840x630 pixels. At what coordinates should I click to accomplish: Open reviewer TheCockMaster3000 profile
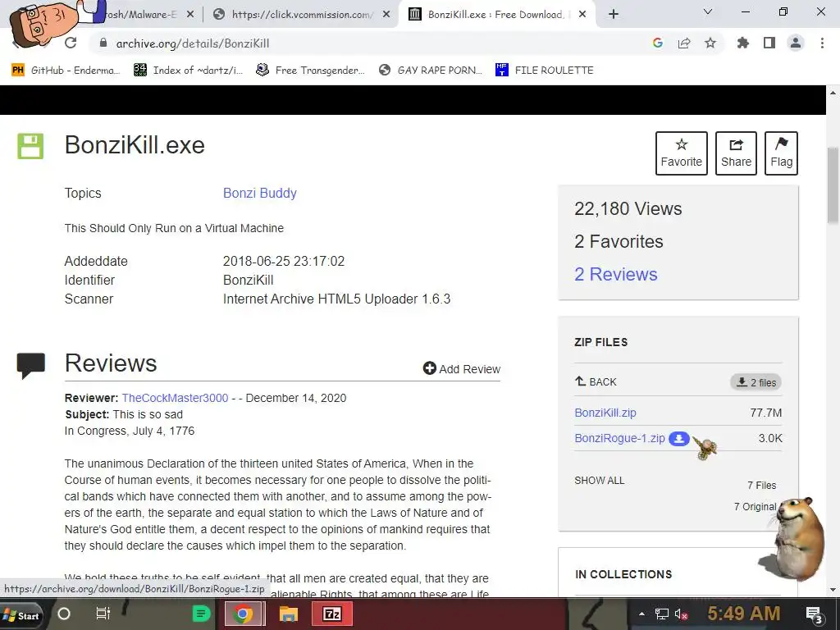pos(175,398)
